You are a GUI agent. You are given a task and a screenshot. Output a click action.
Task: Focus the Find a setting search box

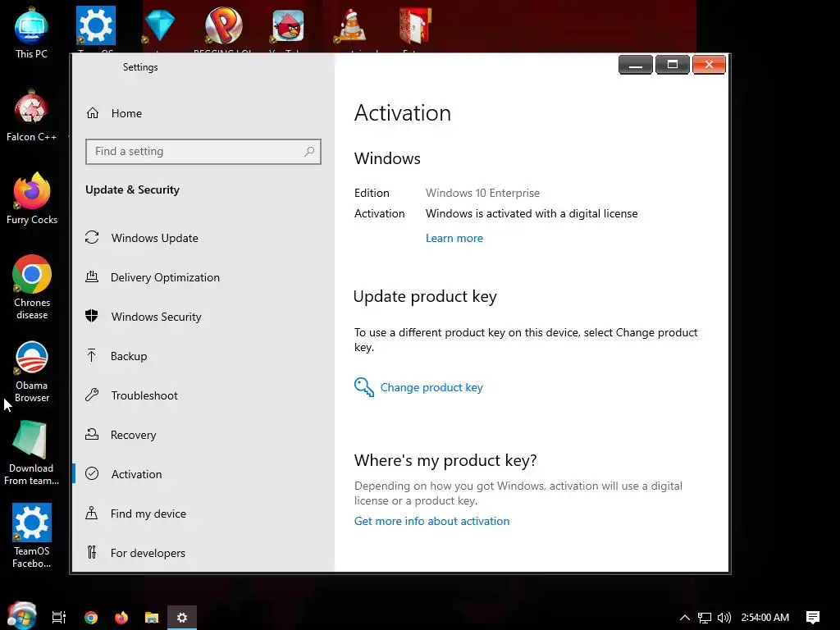(203, 152)
